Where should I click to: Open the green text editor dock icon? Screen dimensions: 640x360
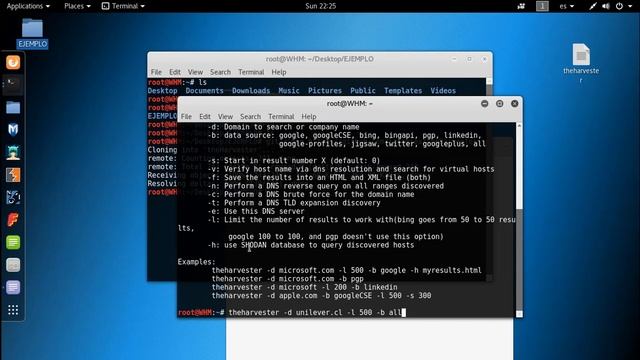(x=13, y=242)
